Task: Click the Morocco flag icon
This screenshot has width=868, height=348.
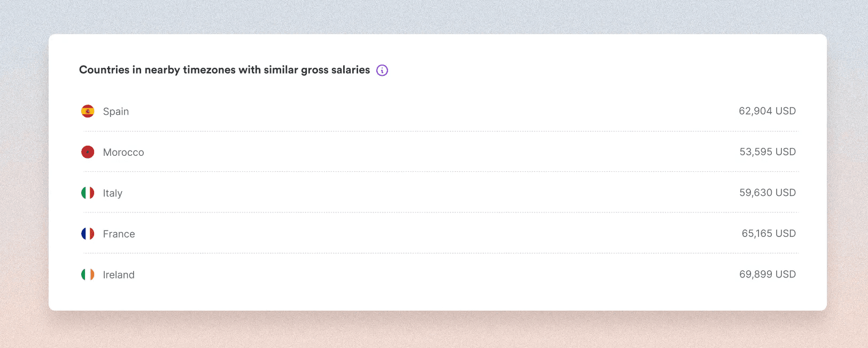Action: coord(88,152)
